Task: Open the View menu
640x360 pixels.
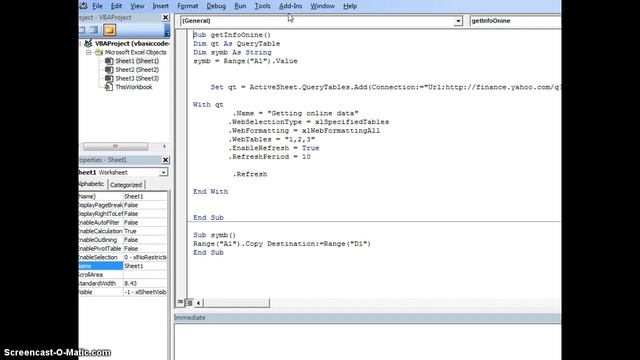Action: [137, 6]
